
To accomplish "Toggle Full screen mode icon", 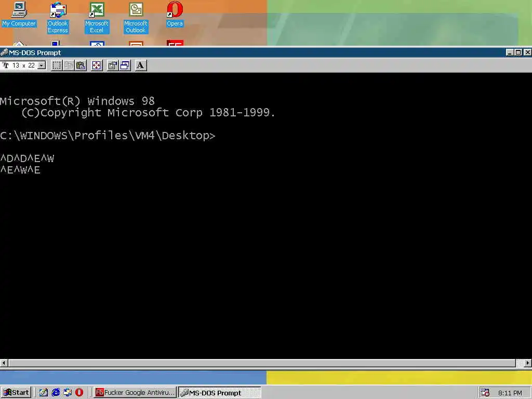I will tap(97, 65).
